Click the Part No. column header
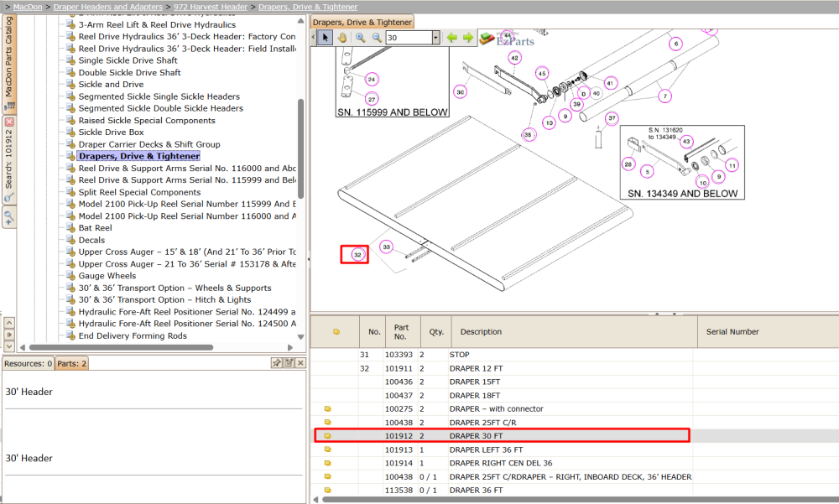 (x=403, y=332)
